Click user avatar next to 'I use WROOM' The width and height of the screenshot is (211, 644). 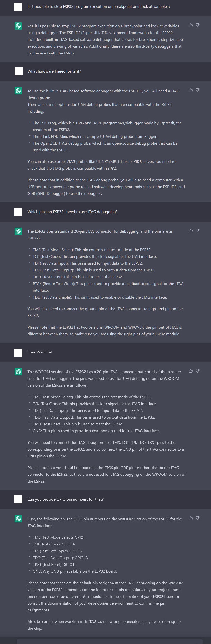click(18, 353)
